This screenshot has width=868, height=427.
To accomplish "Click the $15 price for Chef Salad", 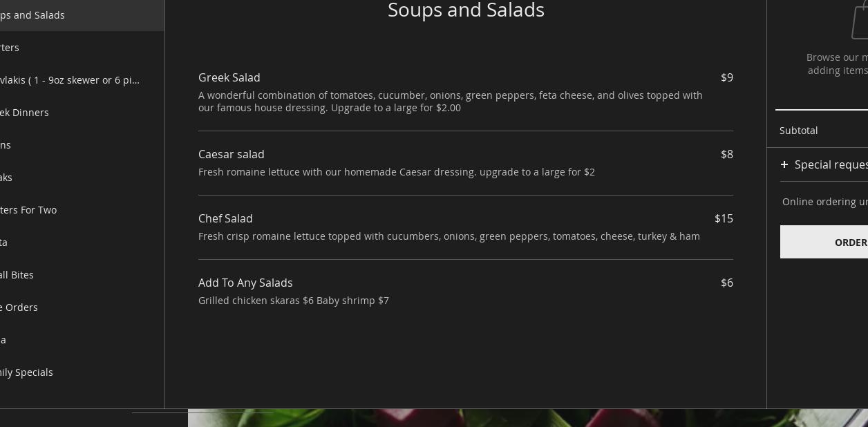I will [x=724, y=218].
